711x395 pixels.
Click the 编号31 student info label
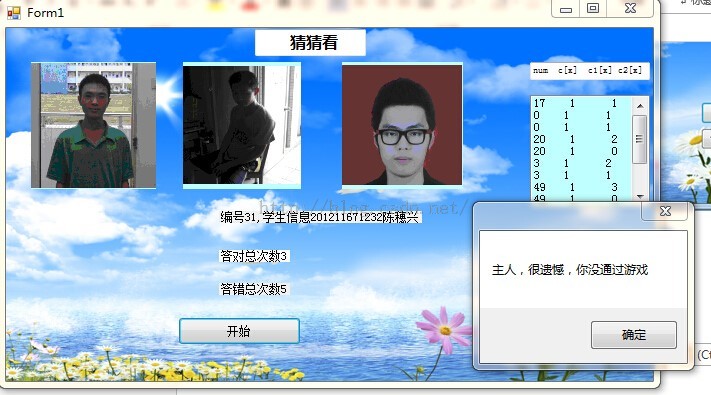click(320, 217)
